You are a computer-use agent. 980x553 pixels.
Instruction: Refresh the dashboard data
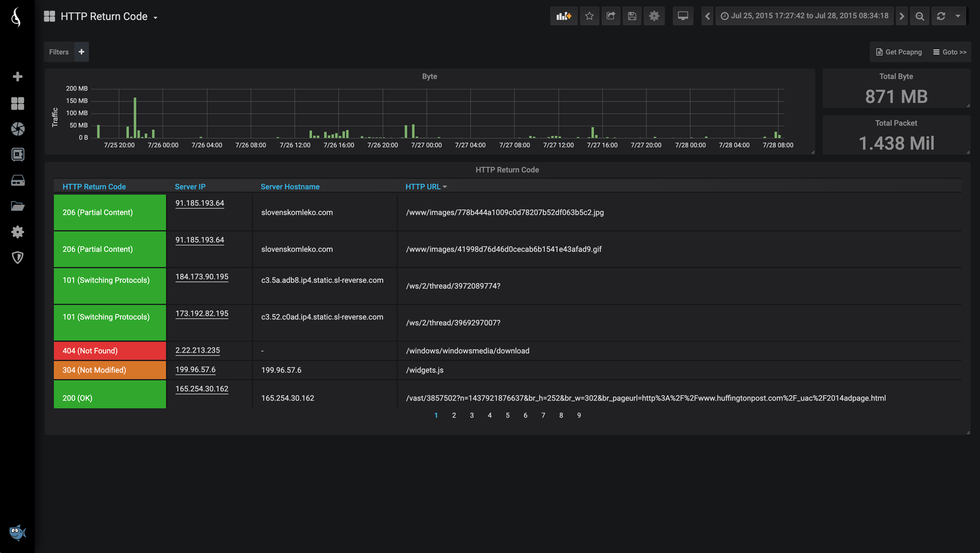click(941, 16)
